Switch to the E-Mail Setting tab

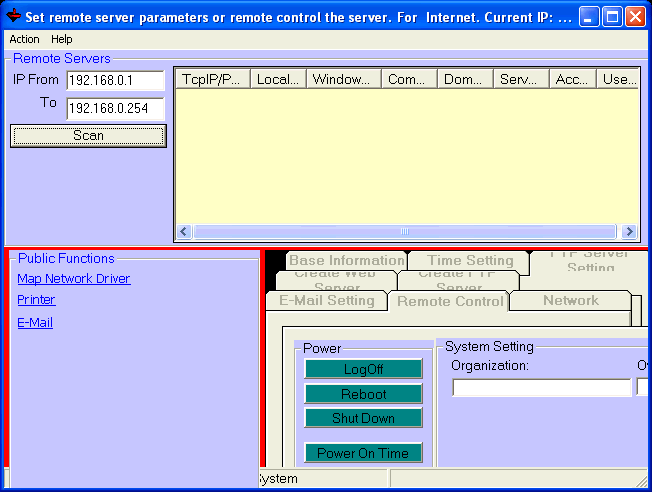(x=326, y=300)
